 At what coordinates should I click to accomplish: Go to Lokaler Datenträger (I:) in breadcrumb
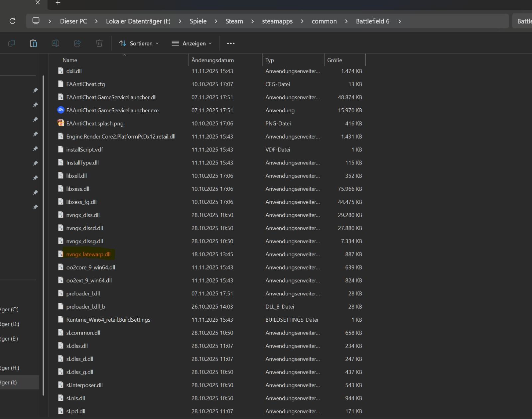pos(138,21)
